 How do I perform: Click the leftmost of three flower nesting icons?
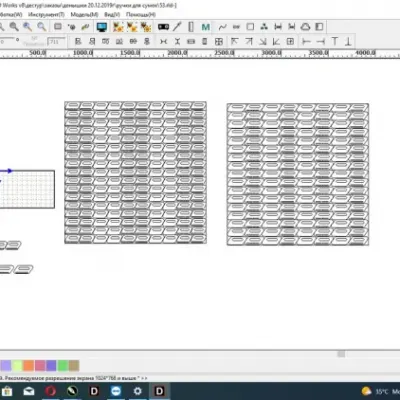pyautogui.click(x=118, y=27)
